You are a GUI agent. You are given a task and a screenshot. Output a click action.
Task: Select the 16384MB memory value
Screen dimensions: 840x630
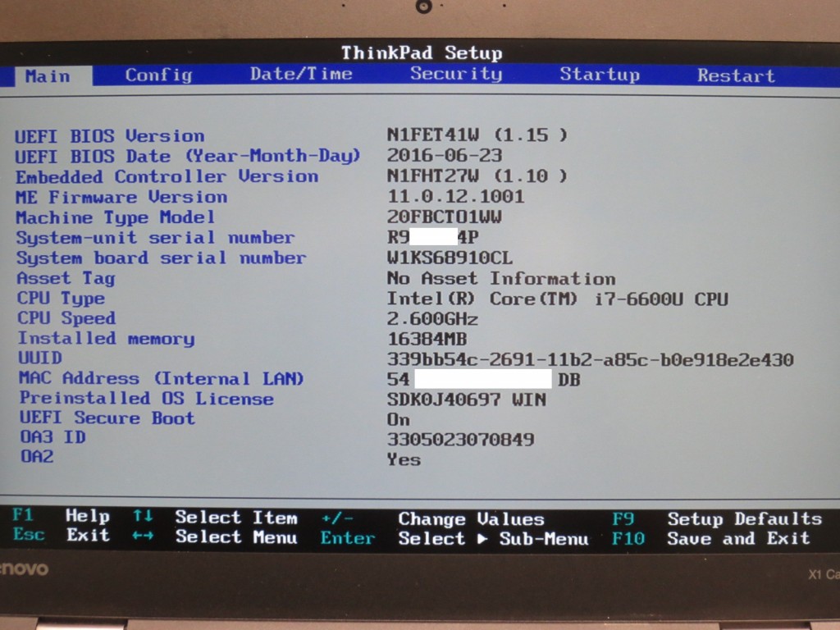(427, 339)
